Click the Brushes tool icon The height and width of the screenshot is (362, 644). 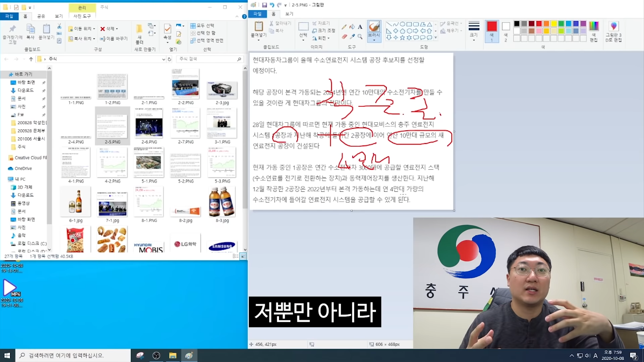pyautogui.click(x=374, y=26)
